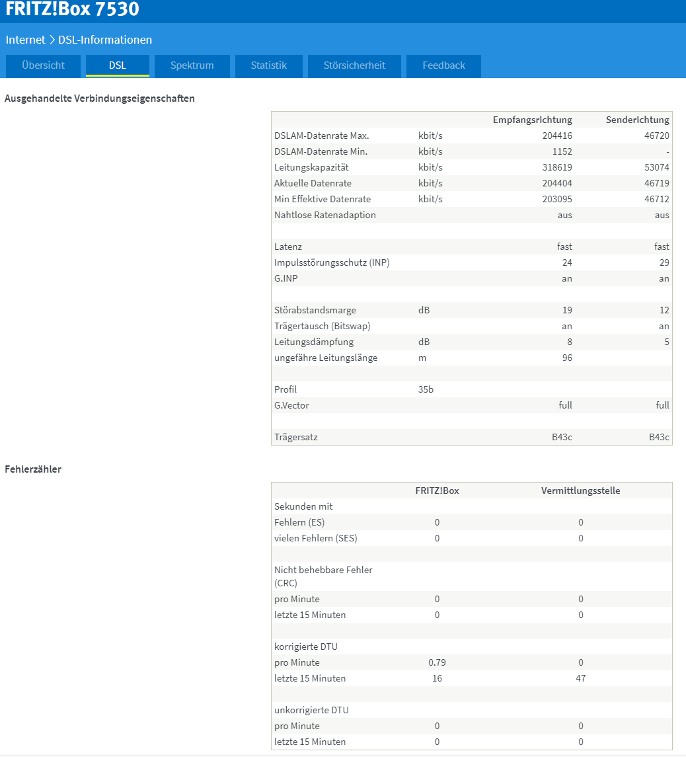The height and width of the screenshot is (784, 686).
Task: Open the Spektrum tab
Action: tap(192, 65)
